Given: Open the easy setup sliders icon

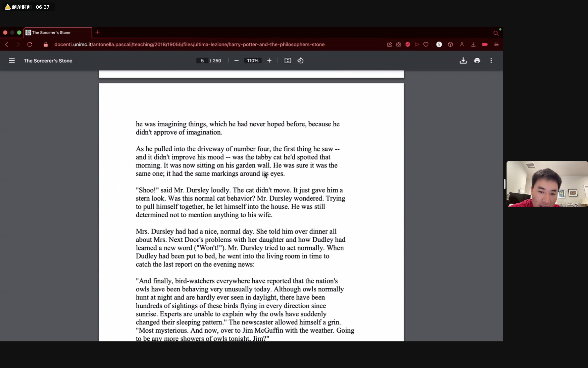Looking at the screenshot, I should point(496,45).
